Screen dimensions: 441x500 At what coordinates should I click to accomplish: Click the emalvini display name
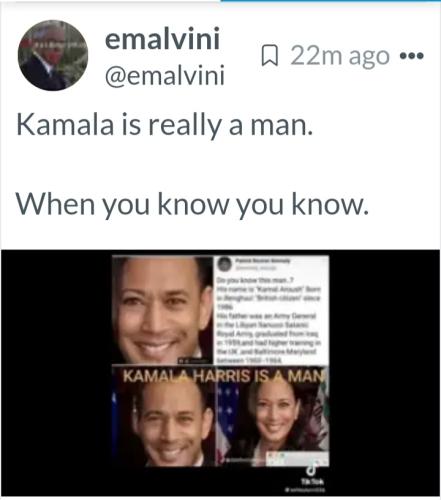click(162, 40)
